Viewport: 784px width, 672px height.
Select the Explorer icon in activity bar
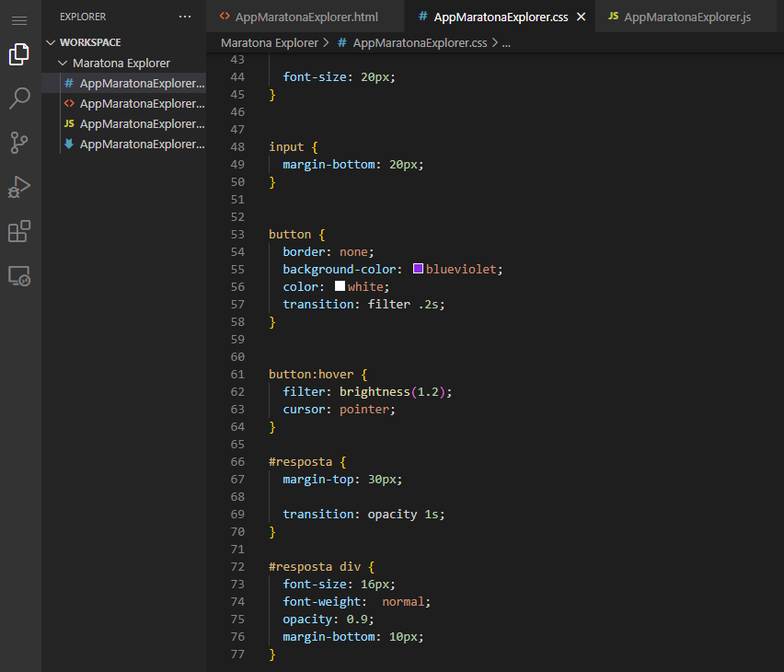click(x=19, y=54)
